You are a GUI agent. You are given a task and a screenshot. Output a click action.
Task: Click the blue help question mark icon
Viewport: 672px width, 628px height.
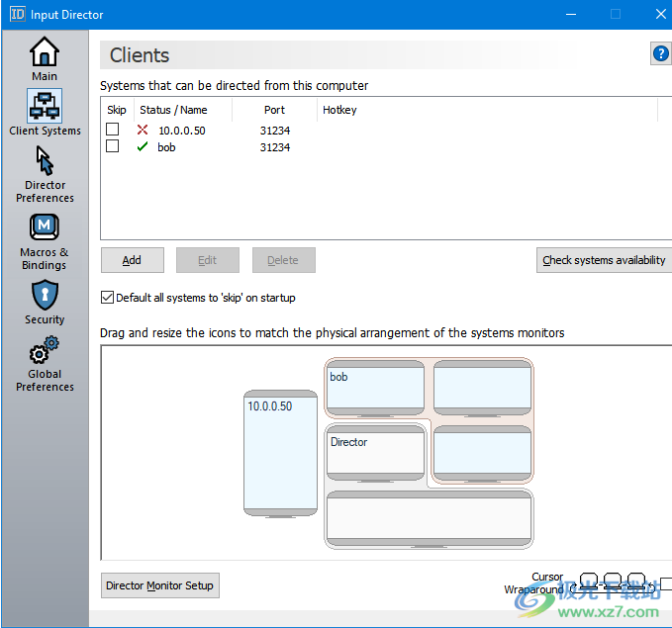pyautogui.click(x=660, y=54)
